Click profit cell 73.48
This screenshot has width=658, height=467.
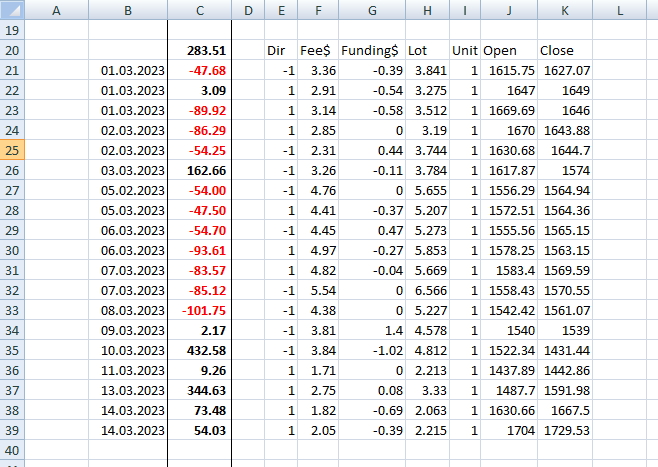click(200, 410)
